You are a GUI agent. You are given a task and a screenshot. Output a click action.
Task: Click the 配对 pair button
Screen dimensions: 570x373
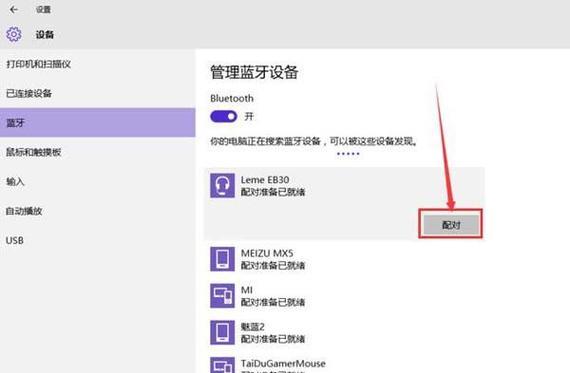451,225
